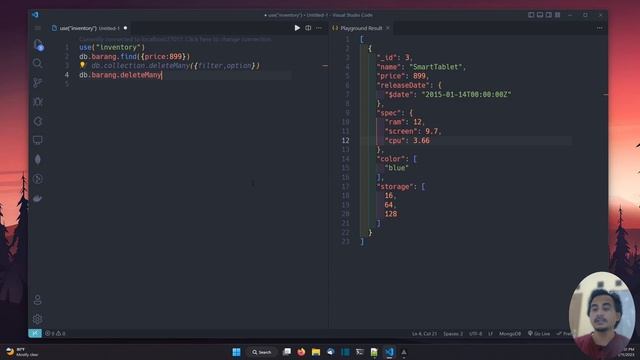Click the "blue" color value in result

(396, 168)
